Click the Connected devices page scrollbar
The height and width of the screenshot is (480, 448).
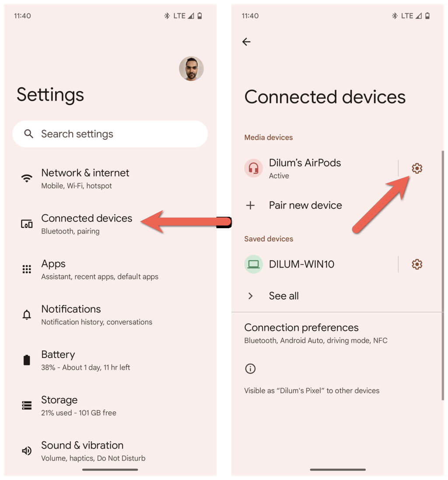[x=442, y=275]
